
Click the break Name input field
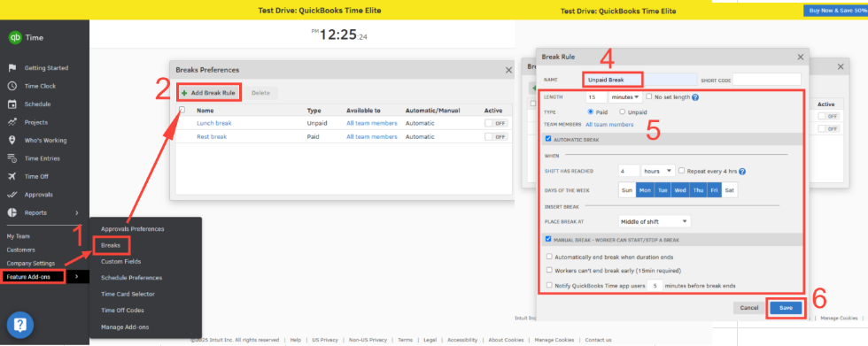[641, 80]
